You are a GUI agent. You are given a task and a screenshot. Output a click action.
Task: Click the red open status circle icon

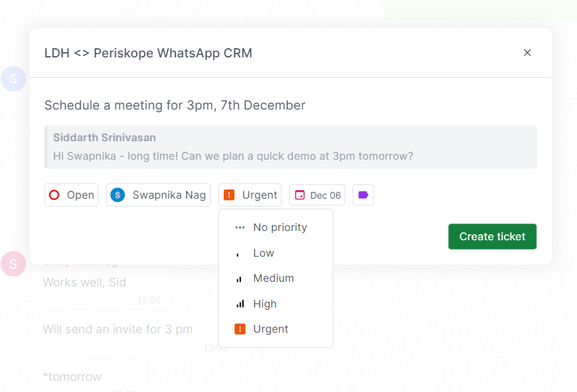(x=54, y=195)
